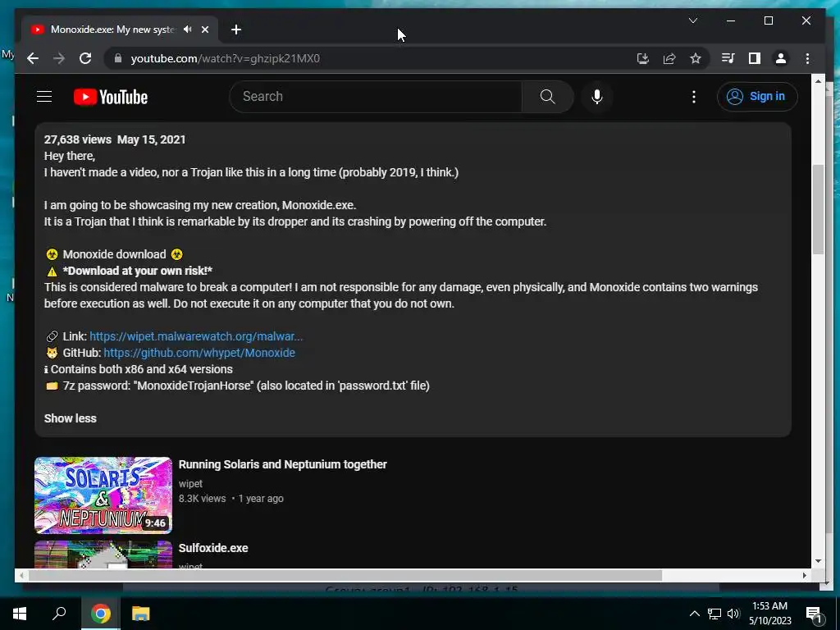The width and height of the screenshot is (840, 630).
Task: Mute the tab via the speaker icon
Action: click(x=188, y=30)
